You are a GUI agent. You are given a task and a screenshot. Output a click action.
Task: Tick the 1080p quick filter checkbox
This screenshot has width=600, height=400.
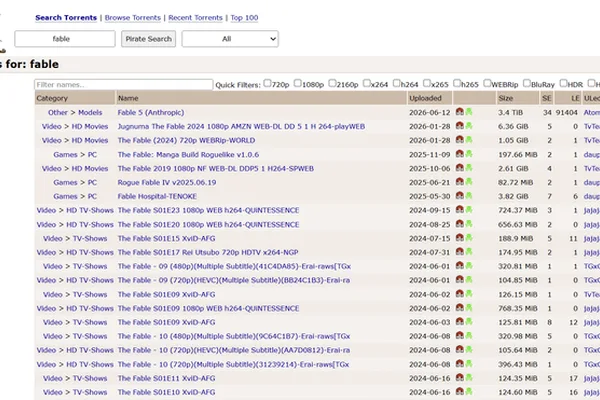(298, 83)
